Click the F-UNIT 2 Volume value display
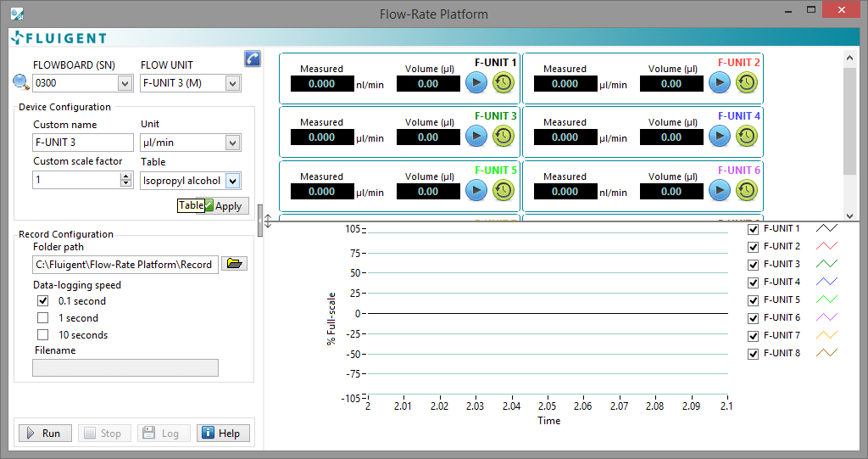This screenshot has width=868, height=459. (671, 84)
